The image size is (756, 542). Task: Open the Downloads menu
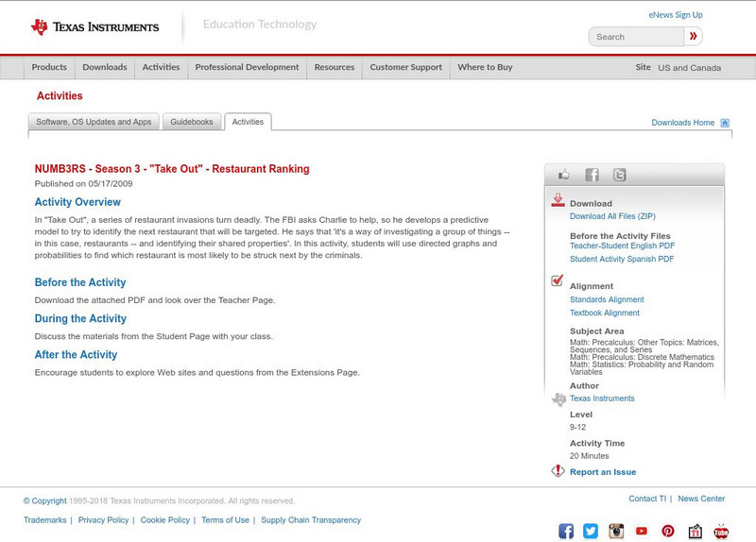point(105,67)
